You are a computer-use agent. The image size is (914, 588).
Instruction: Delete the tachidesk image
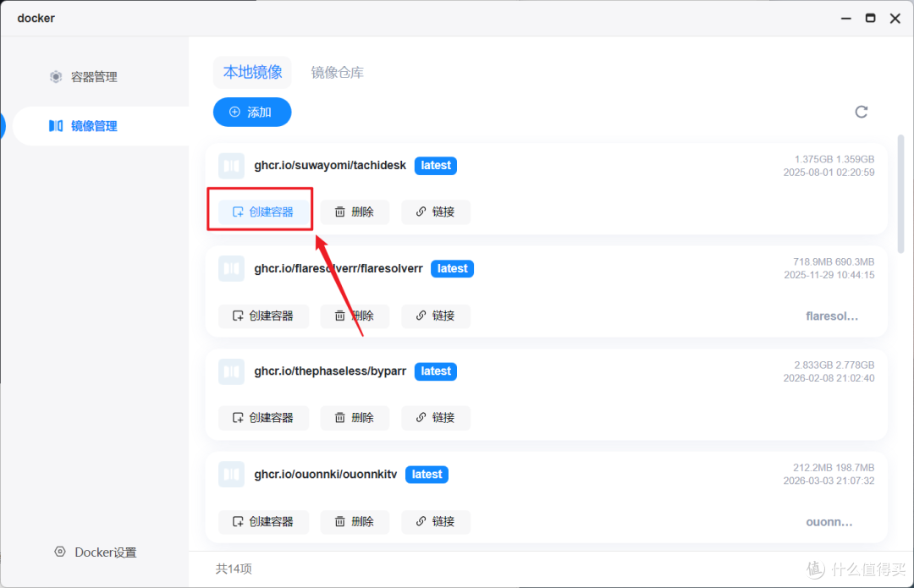[x=355, y=212]
